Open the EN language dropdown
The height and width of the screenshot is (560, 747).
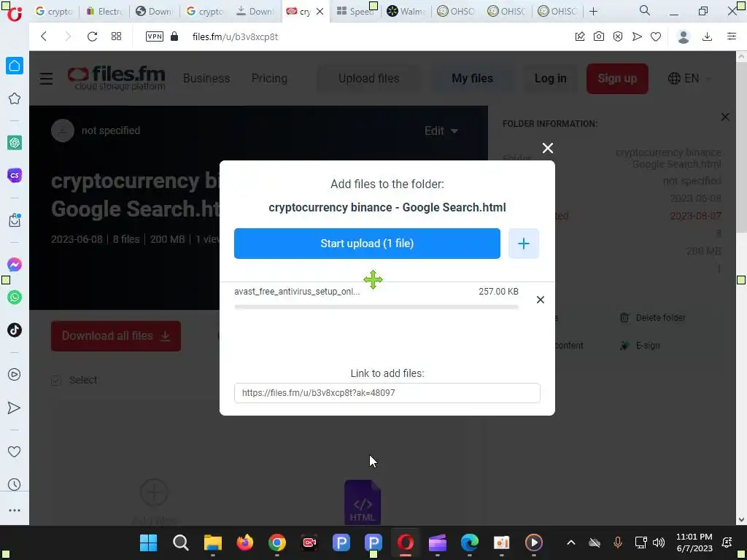point(689,78)
